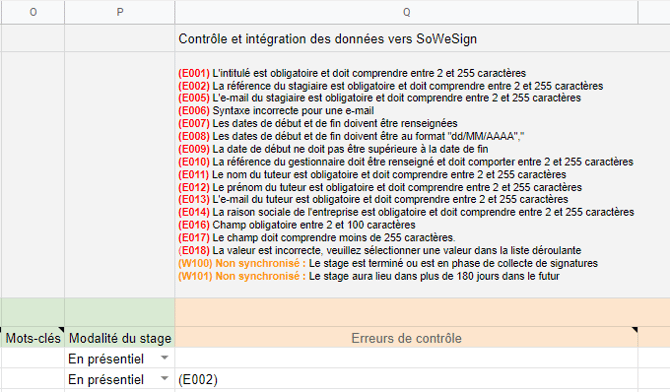670x392 pixels.
Task: Click the error codes list cell starting (E001)
Action: 406,174
